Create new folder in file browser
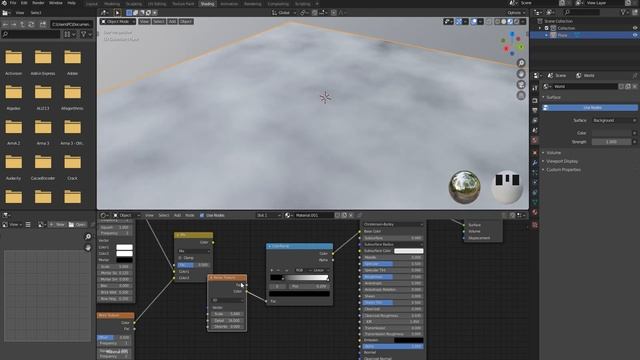Viewport: 640px width, 360px height. (x=43, y=24)
